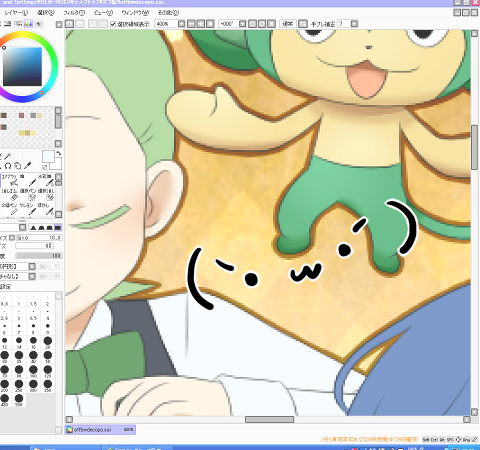The width and height of the screenshot is (480, 450).
Task: Select the Magic Wand tool
Action: pos(7,156)
